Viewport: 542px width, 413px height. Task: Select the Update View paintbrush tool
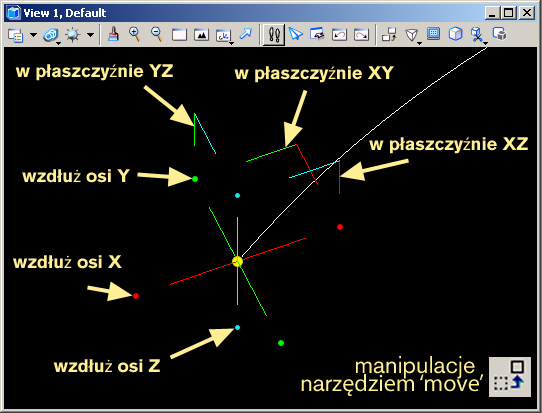[x=113, y=35]
